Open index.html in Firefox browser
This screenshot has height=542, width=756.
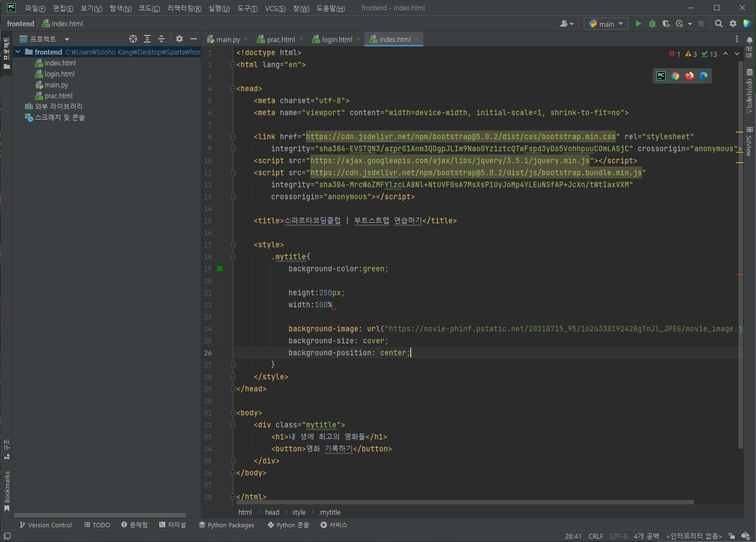[689, 76]
